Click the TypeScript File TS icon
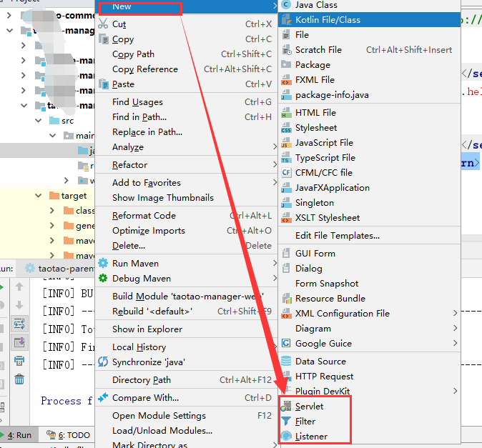This screenshot has width=482, height=448. pos(286,157)
